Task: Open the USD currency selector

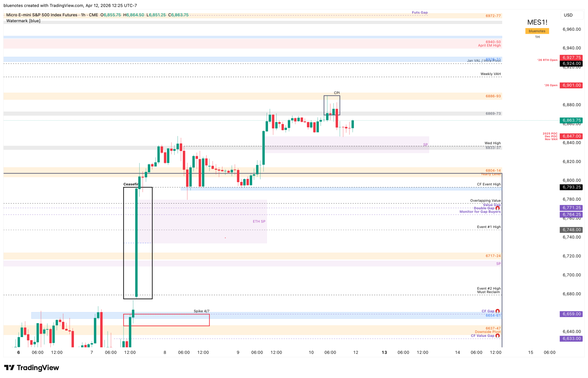Action: tap(571, 15)
